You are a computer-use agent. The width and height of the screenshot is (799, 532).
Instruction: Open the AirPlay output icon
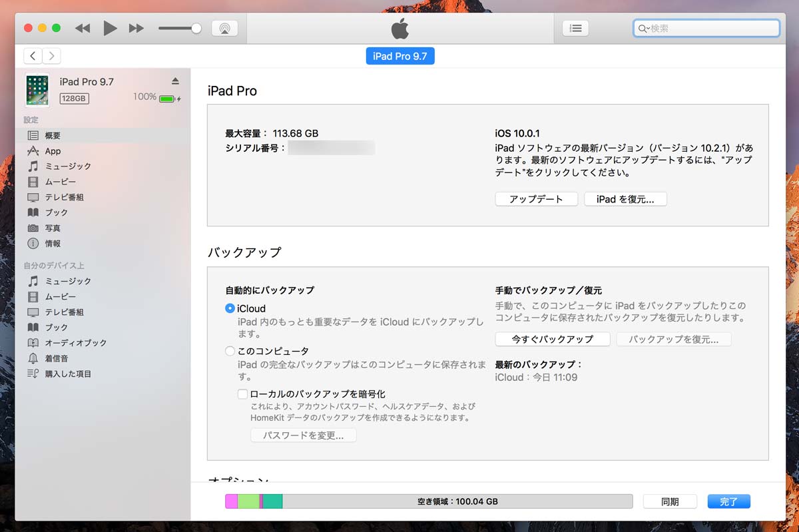click(x=225, y=28)
